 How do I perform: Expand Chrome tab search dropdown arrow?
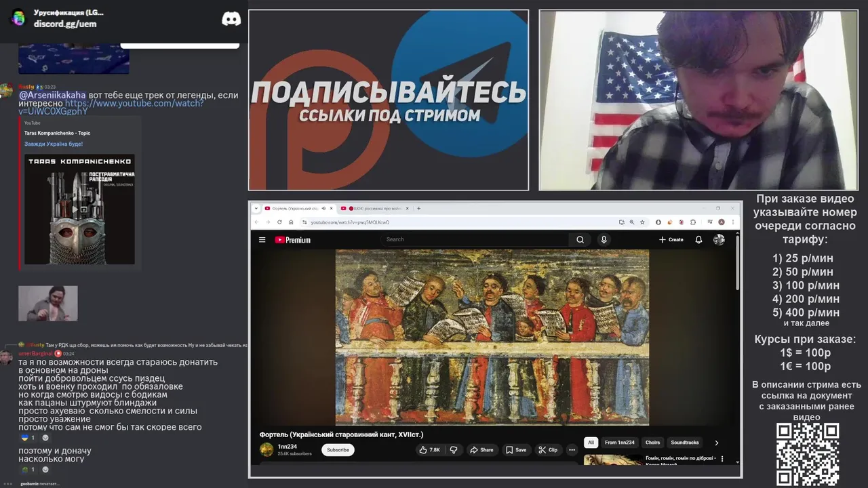pyautogui.click(x=257, y=208)
